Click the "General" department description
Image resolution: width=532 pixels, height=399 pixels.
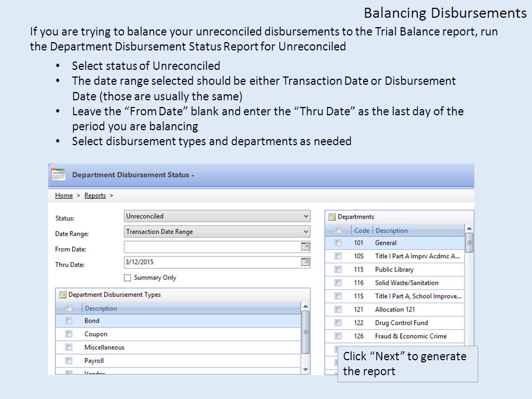[386, 243]
